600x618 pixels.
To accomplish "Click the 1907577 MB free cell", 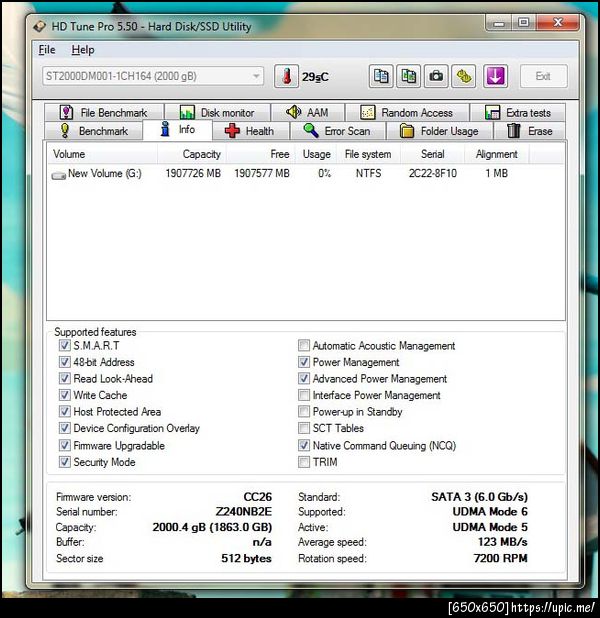I will [x=262, y=173].
